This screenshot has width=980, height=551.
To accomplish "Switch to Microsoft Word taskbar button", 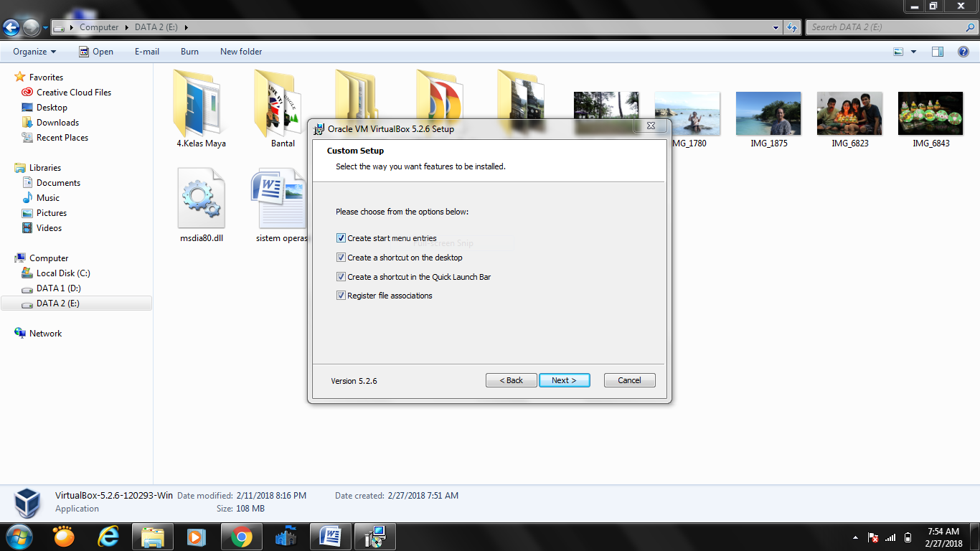I will tap(331, 537).
